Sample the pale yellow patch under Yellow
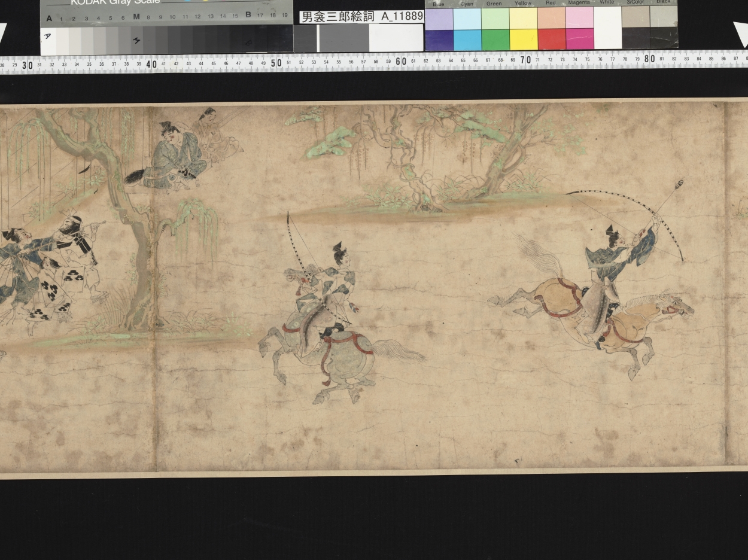This screenshot has height=560, width=748. (523, 19)
